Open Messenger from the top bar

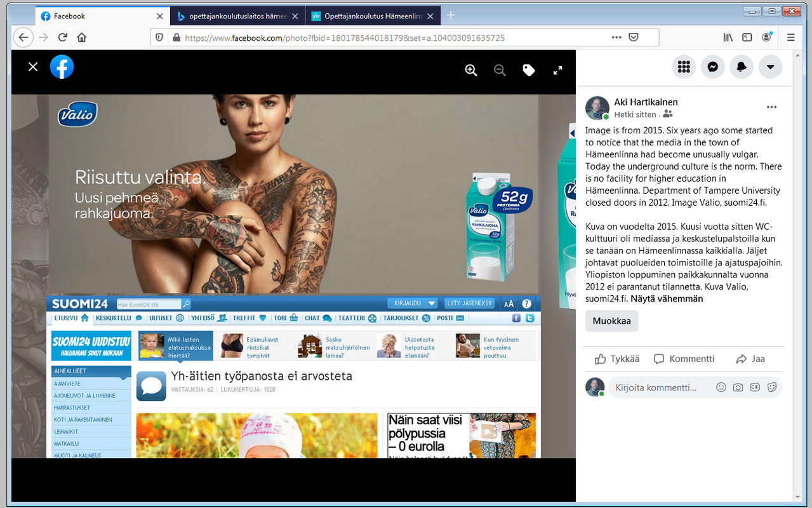[x=713, y=67]
